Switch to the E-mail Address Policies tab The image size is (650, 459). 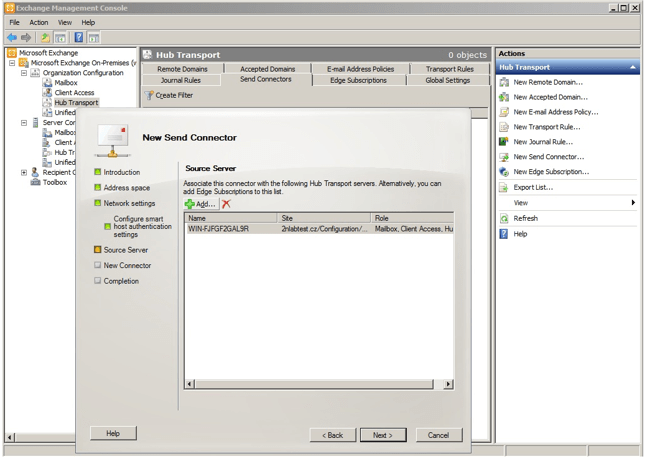(x=361, y=69)
